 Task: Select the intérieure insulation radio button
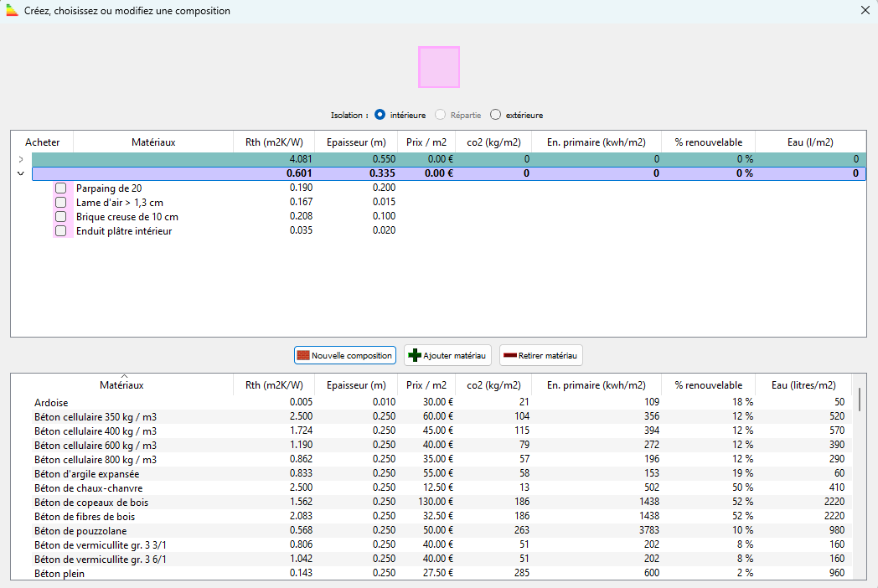[x=379, y=115]
